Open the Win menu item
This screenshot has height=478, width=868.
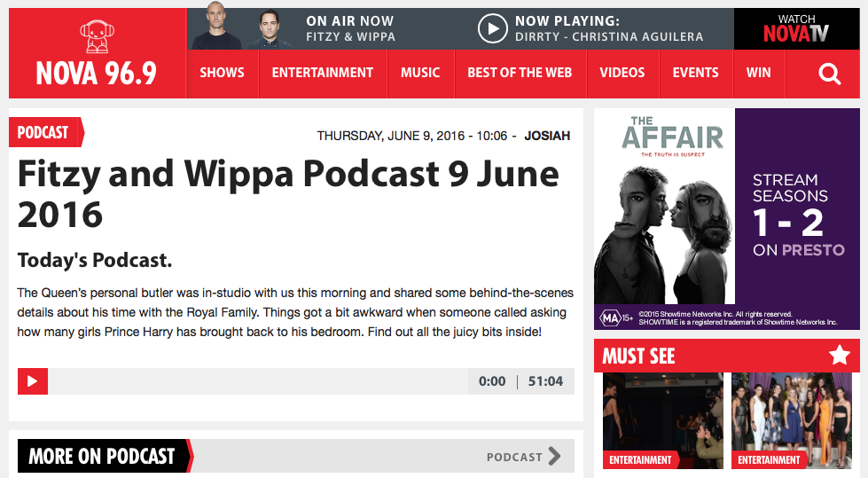coord(758,73)
